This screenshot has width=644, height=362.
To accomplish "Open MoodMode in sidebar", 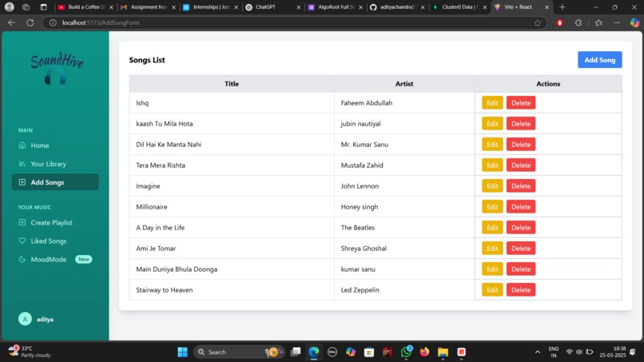I will point(55,259).
